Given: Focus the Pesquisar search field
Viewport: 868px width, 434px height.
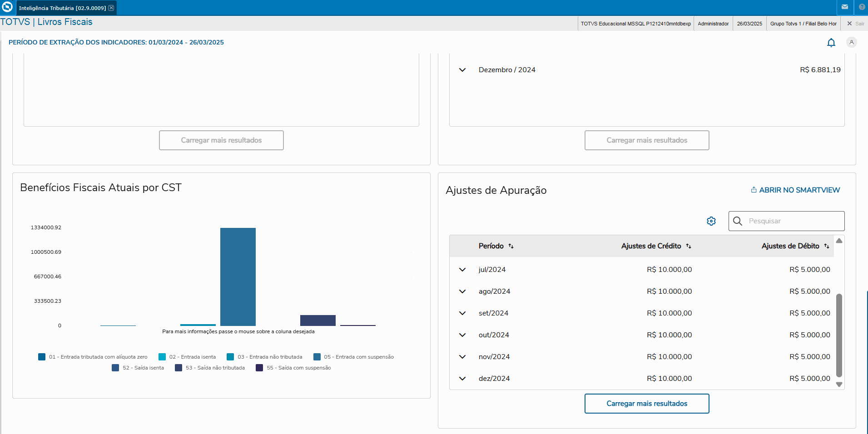Looking at the screenshot, I should click(787, 221).
